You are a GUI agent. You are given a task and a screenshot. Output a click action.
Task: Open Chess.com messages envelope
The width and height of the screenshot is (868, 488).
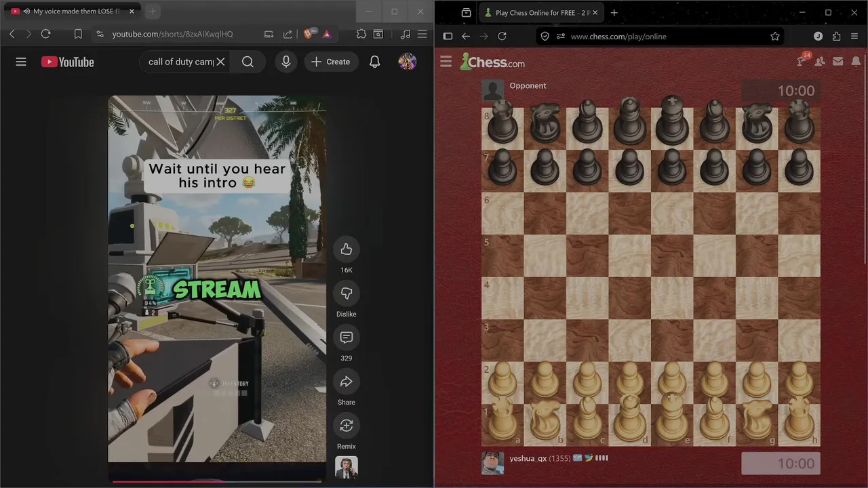pos(838,62)
